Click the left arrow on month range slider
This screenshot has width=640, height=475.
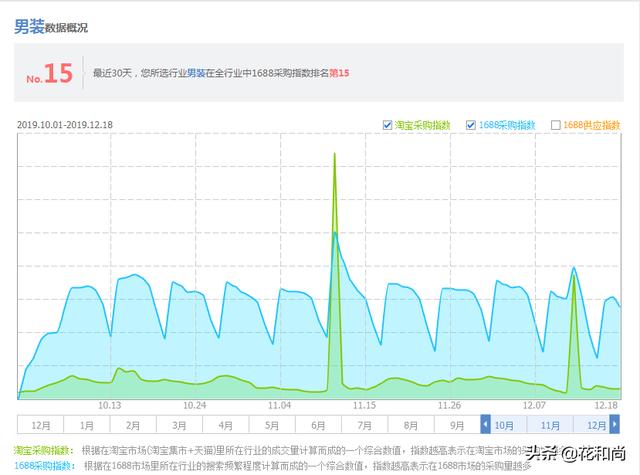pyautogui.click(x=485, y=424)
